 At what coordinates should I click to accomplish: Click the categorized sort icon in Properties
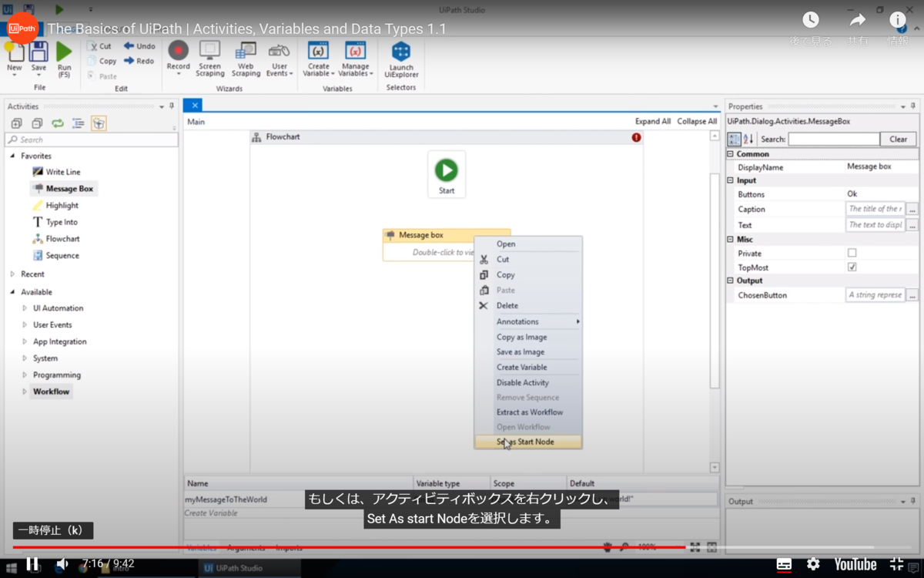click(734, 139)
